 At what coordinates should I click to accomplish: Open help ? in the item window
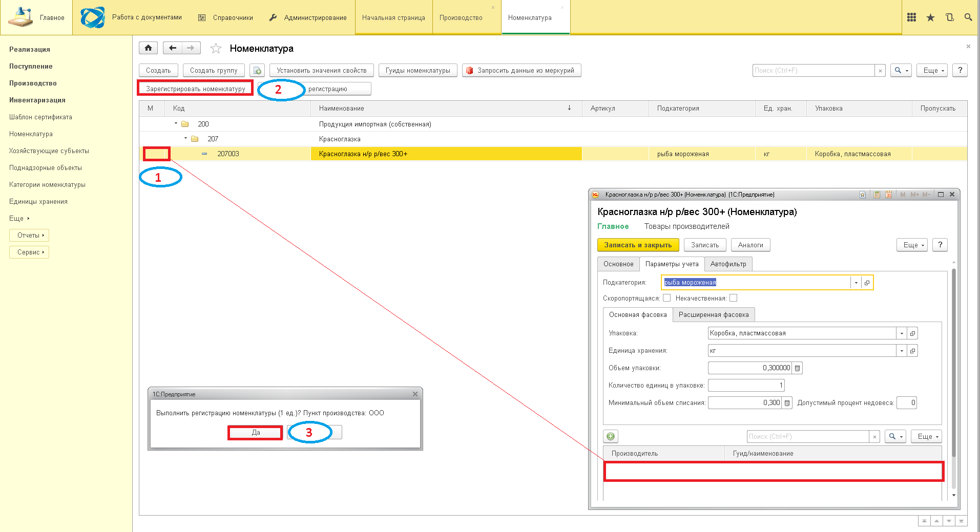[940, 245]
